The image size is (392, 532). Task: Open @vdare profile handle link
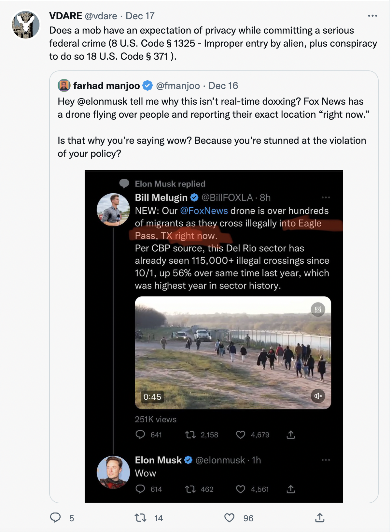tap(101, 16)
